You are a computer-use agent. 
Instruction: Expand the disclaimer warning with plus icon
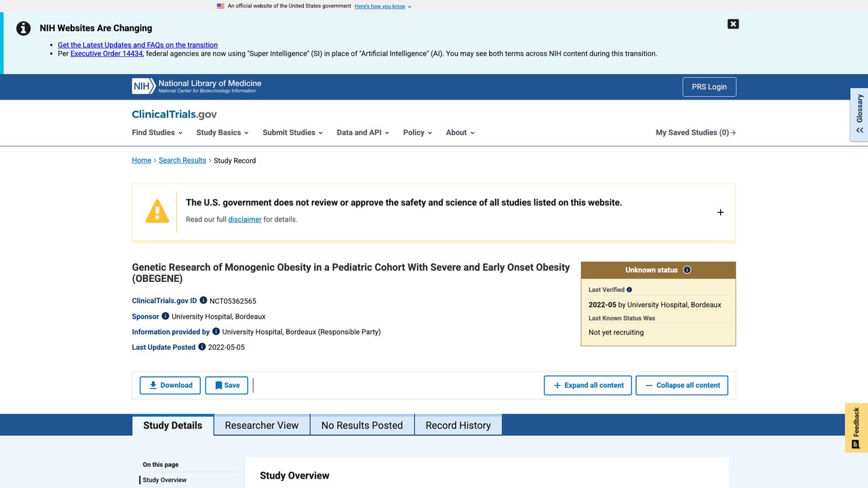tap(720, 212)
